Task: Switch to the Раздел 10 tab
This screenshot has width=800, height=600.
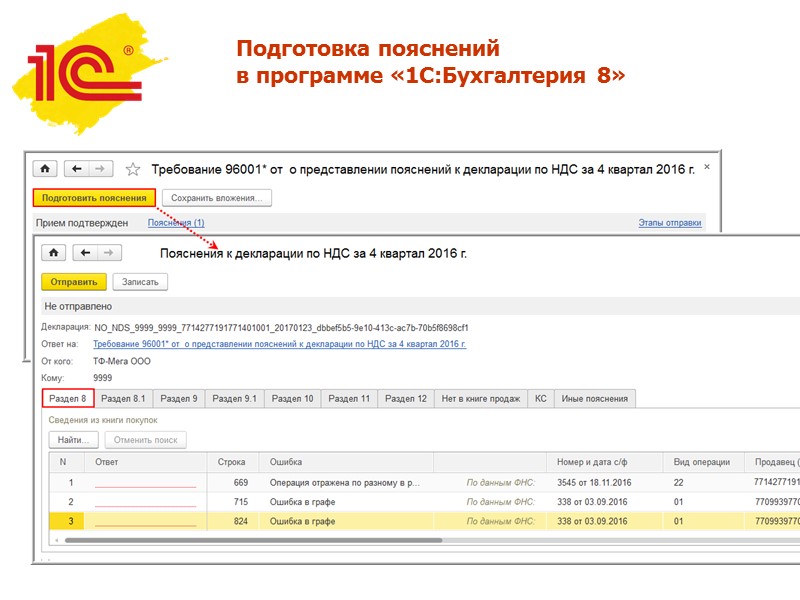Action: pos(292,398)
